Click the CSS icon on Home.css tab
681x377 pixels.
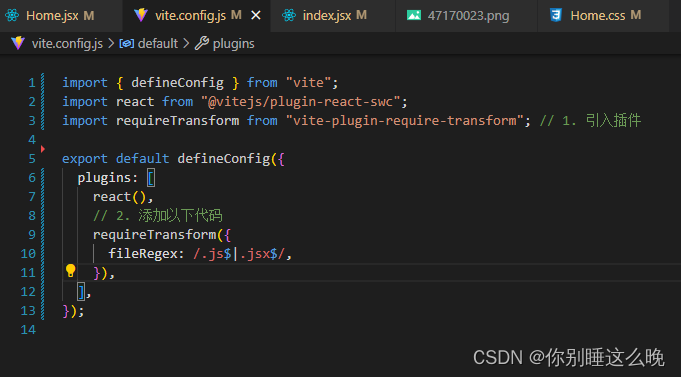click(x=555, y=16)
